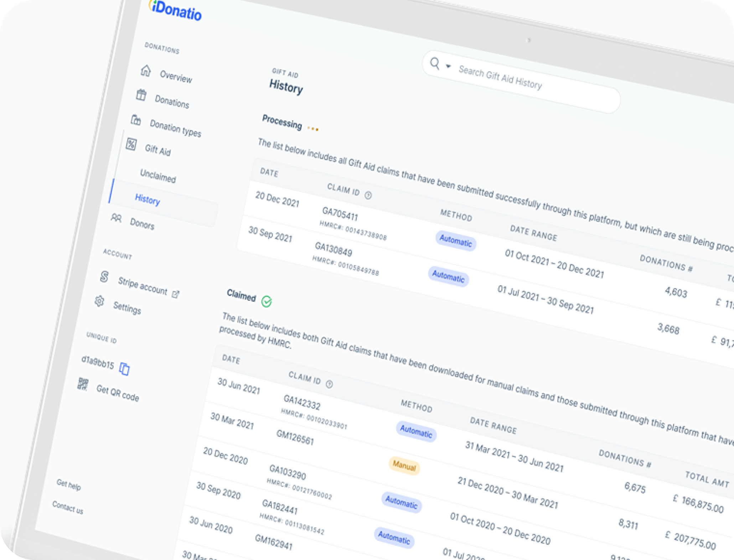The width and height of the screenshot is (734, 560).
Task: Click the total amount £ 166,875.00
Action: (698, 504)
